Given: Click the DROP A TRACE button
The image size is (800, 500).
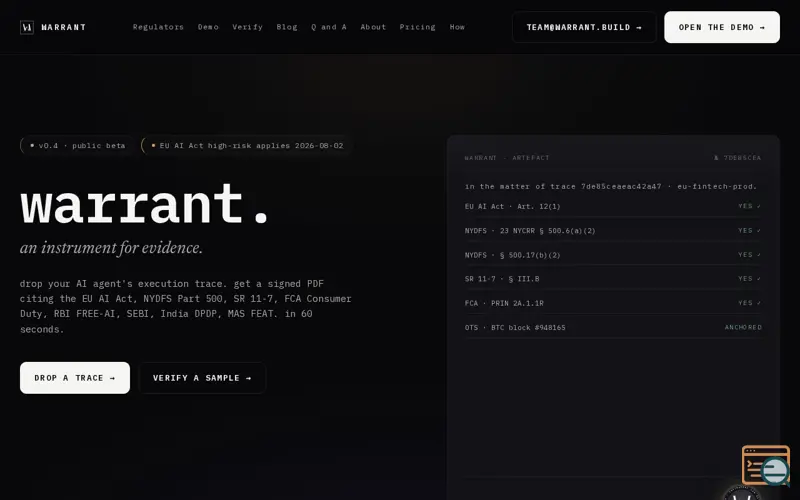Looking at the screenshot, I should click(75, 378).
